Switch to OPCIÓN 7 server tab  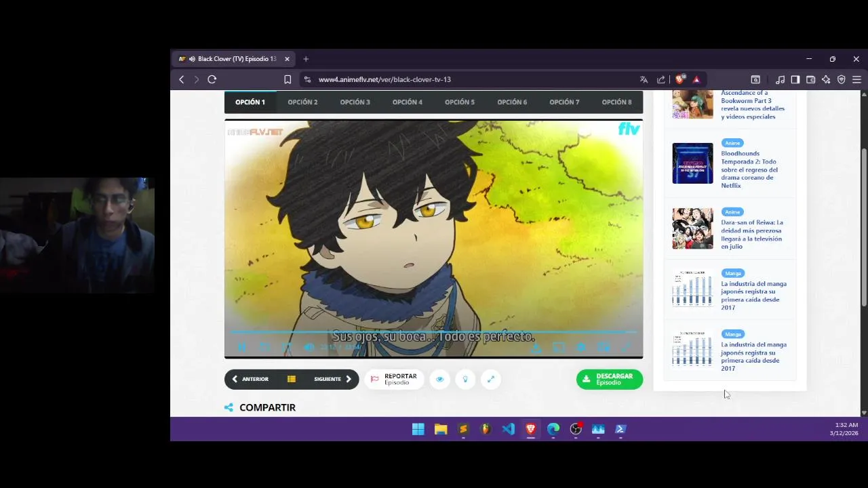(564, 102)
